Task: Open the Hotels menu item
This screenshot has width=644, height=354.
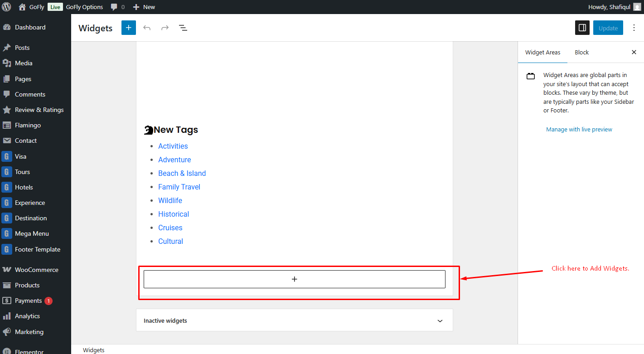Action: coord(35,187)
